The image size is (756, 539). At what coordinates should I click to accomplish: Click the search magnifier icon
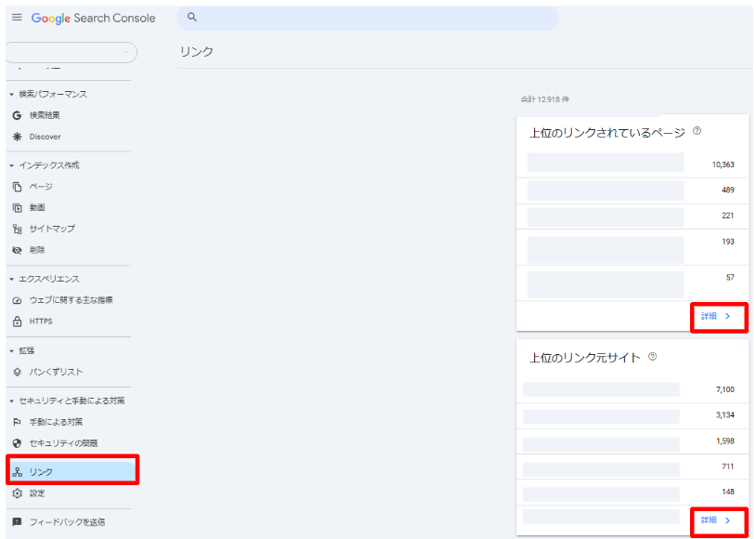click(192, 18)
